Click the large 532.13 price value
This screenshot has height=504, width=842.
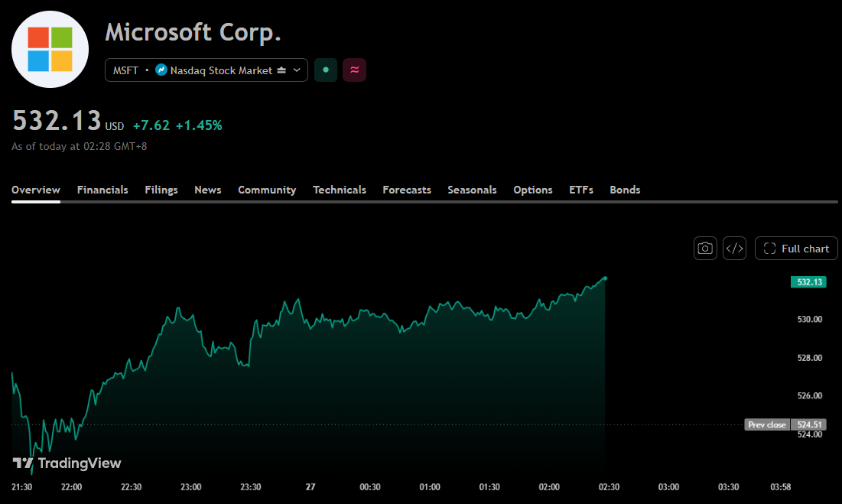(57, 120)
